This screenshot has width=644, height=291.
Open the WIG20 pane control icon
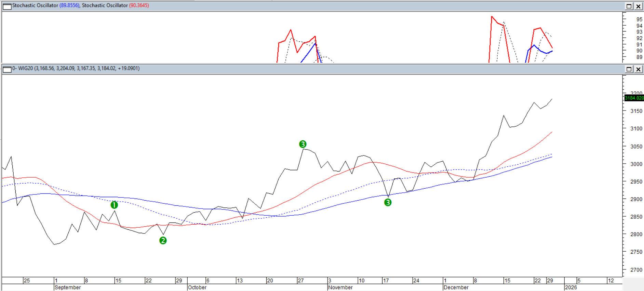(x=7, y=69)
